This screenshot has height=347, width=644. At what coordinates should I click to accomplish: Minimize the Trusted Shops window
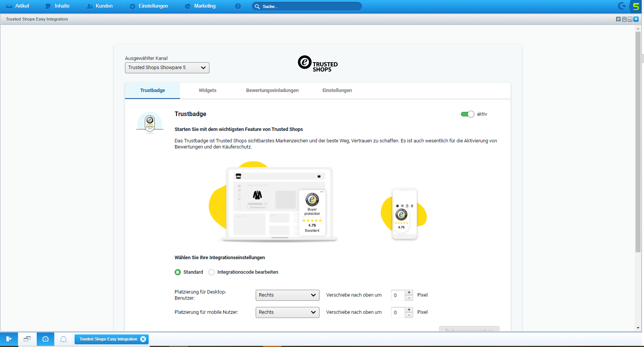click(624, 19)
